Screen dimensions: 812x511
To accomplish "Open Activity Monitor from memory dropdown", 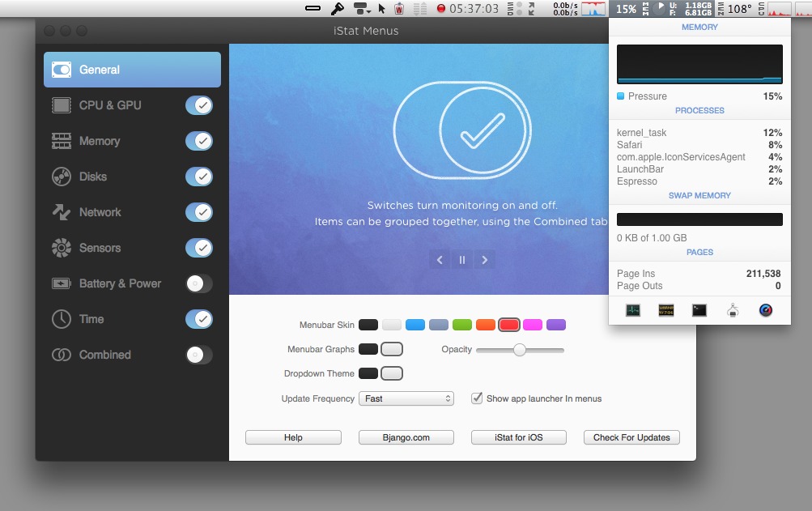I will (633, 310).
